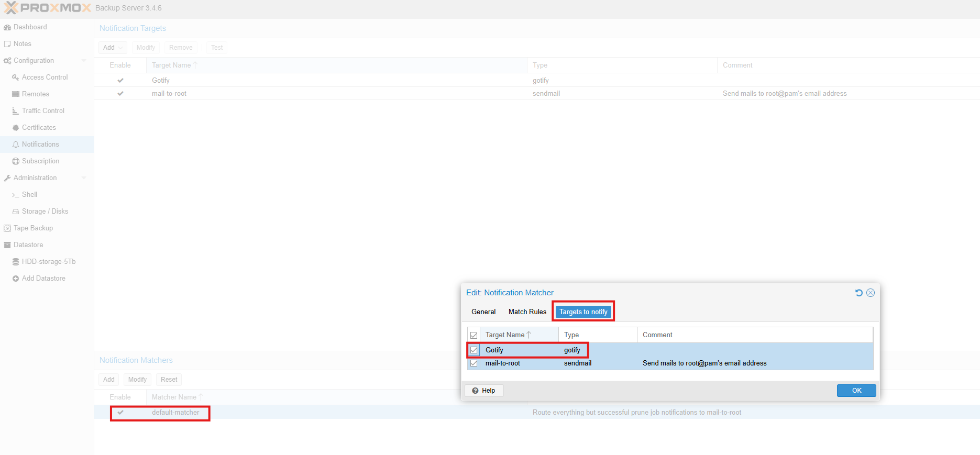
Task: Click the Shell terminal icon in the sidebar
Action: point(16,195)
